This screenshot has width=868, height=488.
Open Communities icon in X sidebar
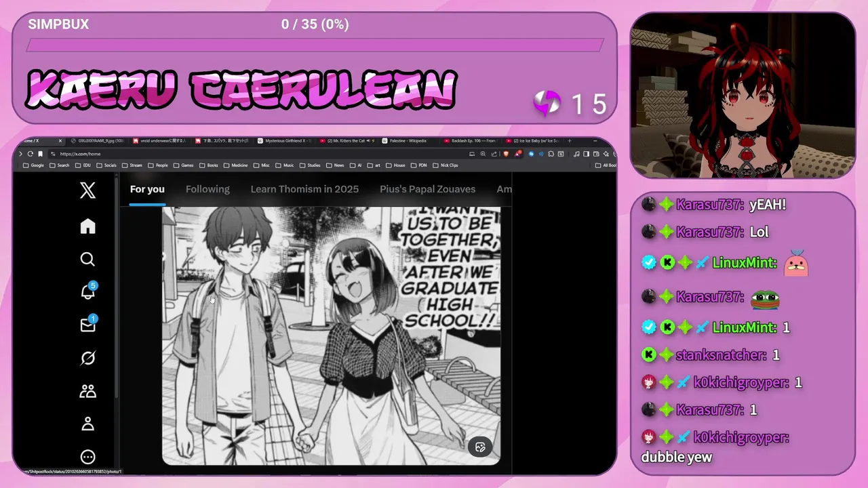(x=87, y=391)
